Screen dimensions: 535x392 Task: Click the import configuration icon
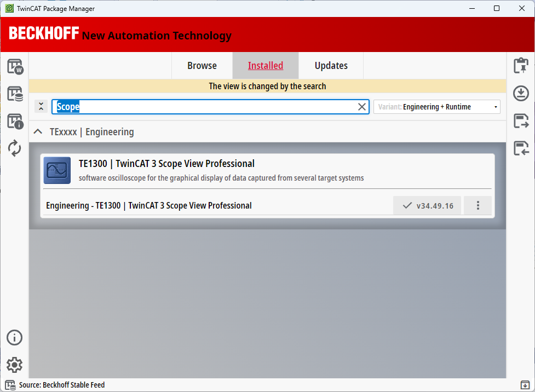click(x=521, y=148)
